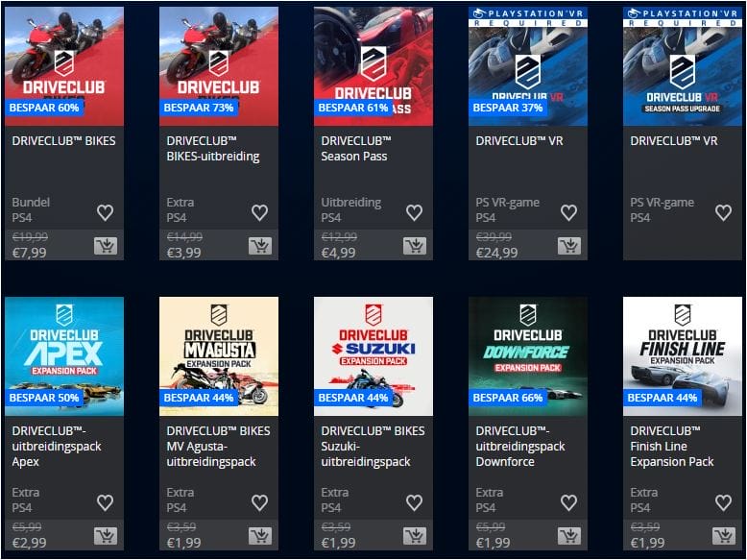Toggle wishlist heart for VR Season Pass Upgrade
747x560 pixels.
click(x=724, y=212)
